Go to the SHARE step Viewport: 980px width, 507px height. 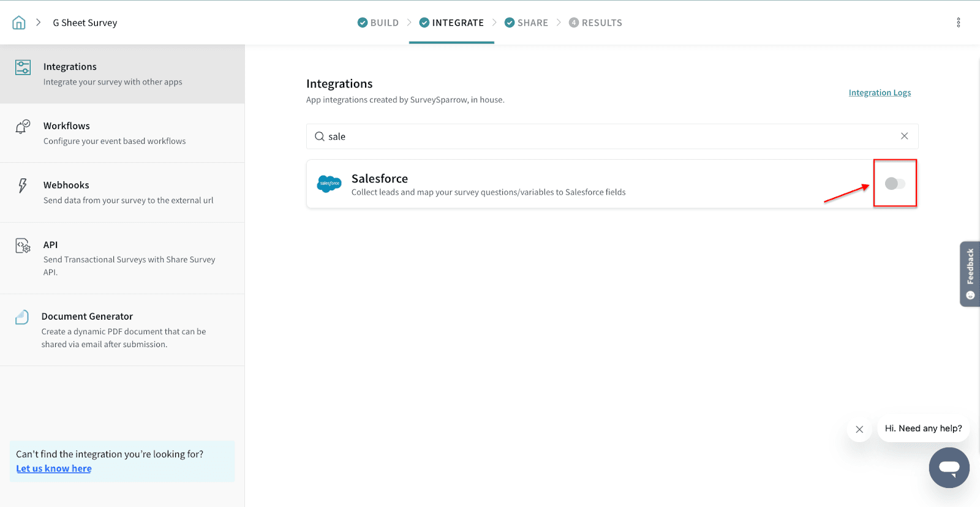(x=526, y=23)
